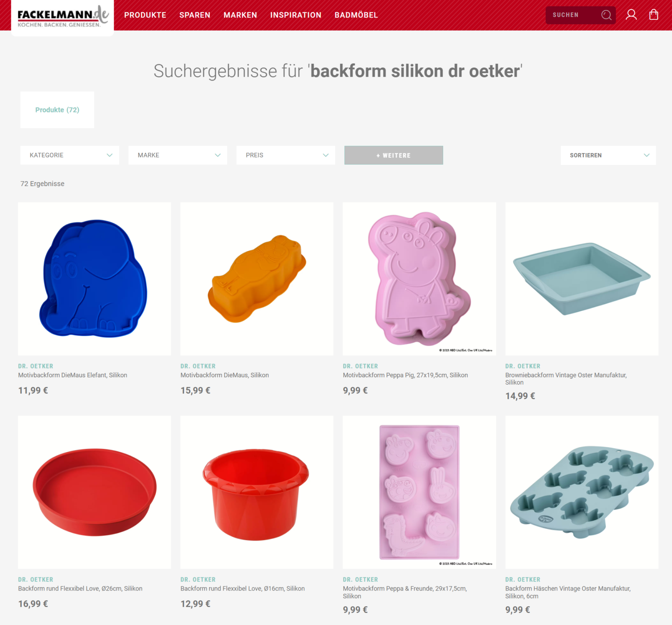The height and width of the screenshot is (625, 672).
Task: Click the search magnifier icon
Action: pyautogui.click(x=606, y=15)
